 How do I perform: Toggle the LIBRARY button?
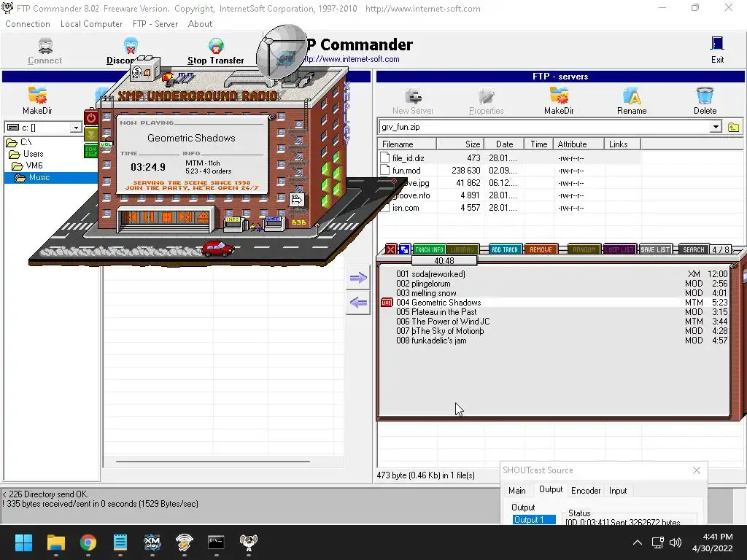(462, 249)
